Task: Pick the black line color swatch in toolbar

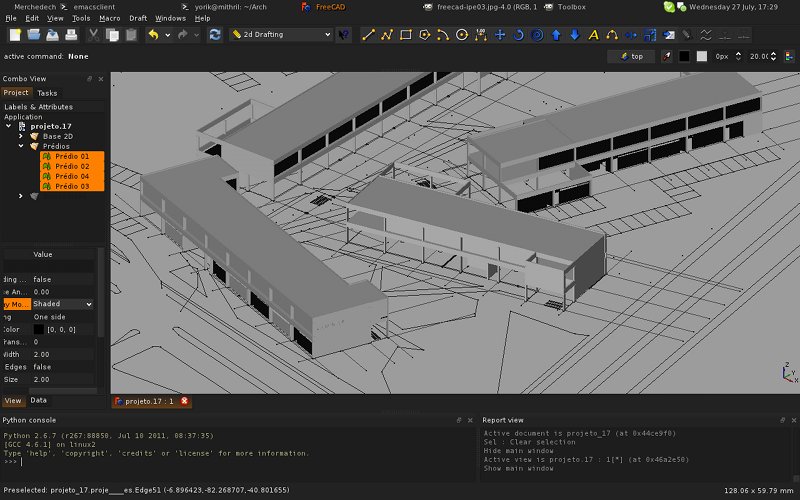Action: (684, 57)
